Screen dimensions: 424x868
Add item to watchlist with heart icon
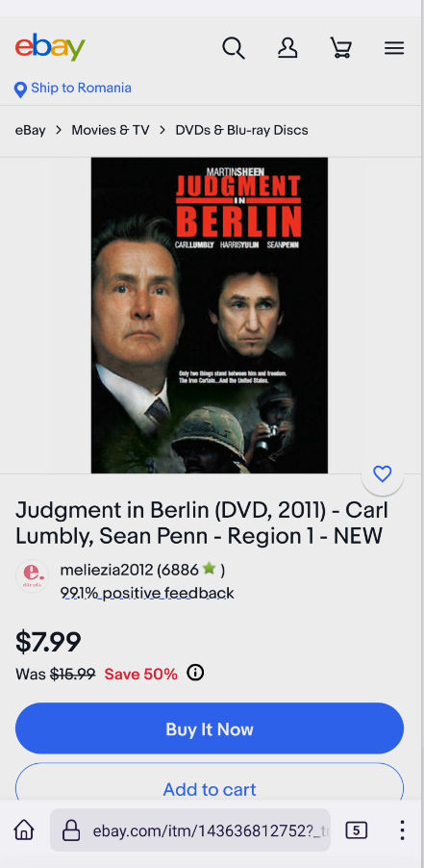pos(382,473)
